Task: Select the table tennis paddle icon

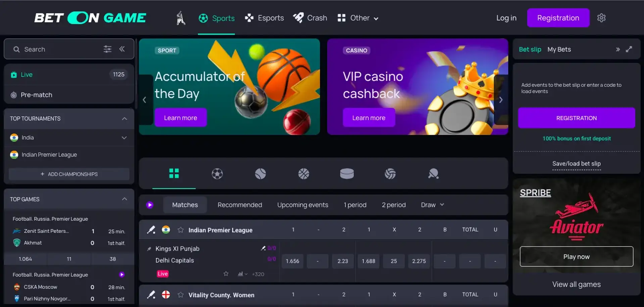Action: point(433,174)
